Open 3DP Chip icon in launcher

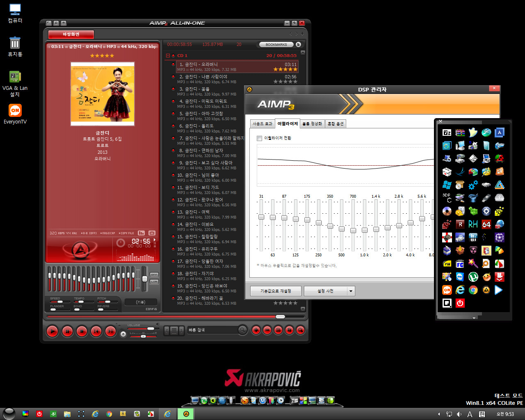tap(447, 198)
